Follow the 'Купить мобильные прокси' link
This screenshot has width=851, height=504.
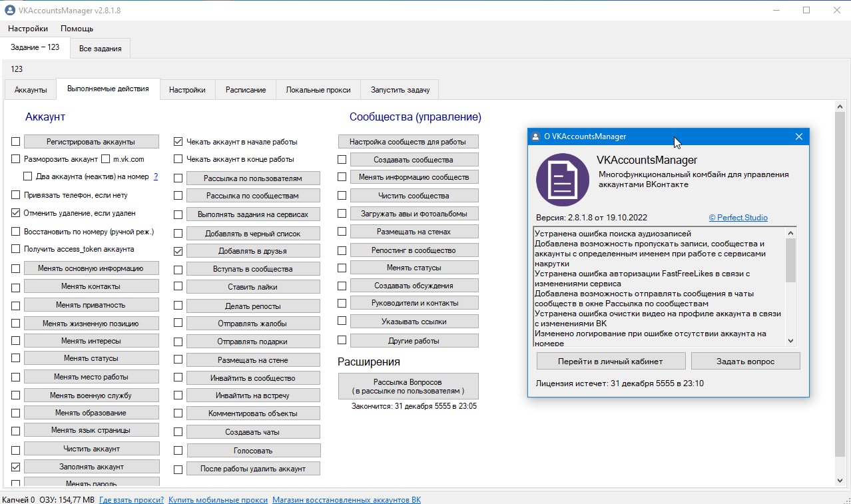click(x=218, y=499)
